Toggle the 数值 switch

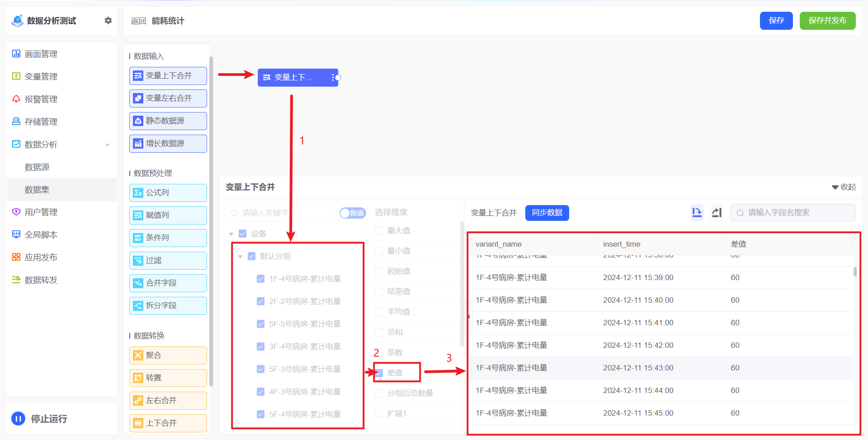pos(352,213)
